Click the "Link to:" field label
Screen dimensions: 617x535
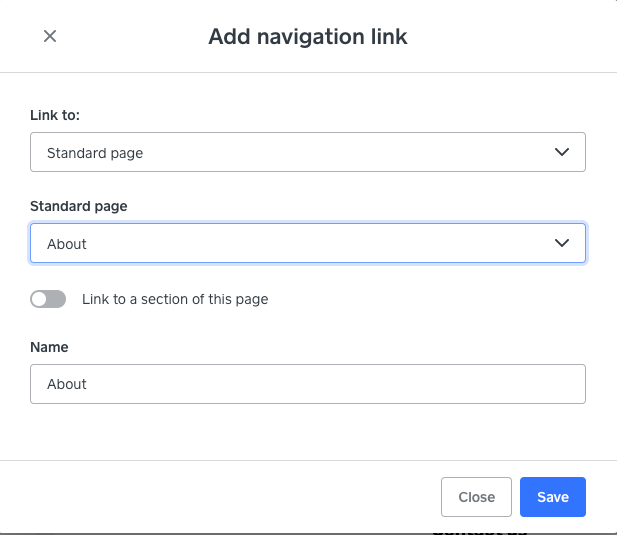pyautogui.click(x=55, y=116)
